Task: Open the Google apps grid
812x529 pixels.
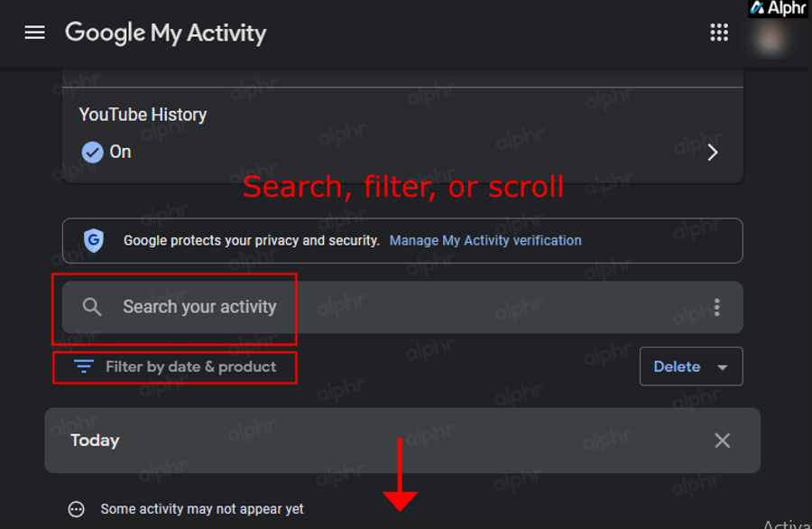Action: 719,32
